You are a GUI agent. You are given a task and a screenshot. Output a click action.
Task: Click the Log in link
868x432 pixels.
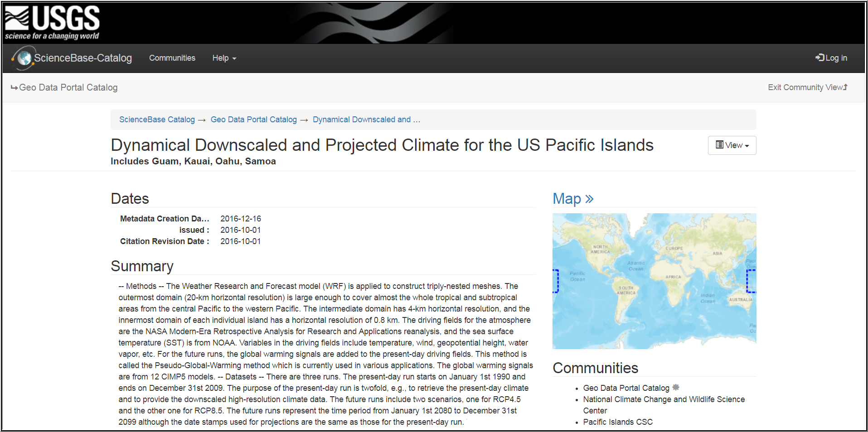pos(834,58)
